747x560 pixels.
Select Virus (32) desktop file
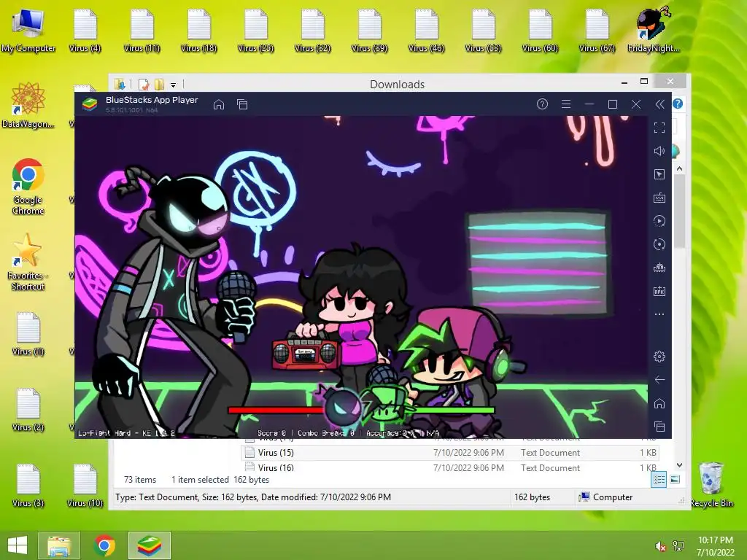(x=312, y=29)
